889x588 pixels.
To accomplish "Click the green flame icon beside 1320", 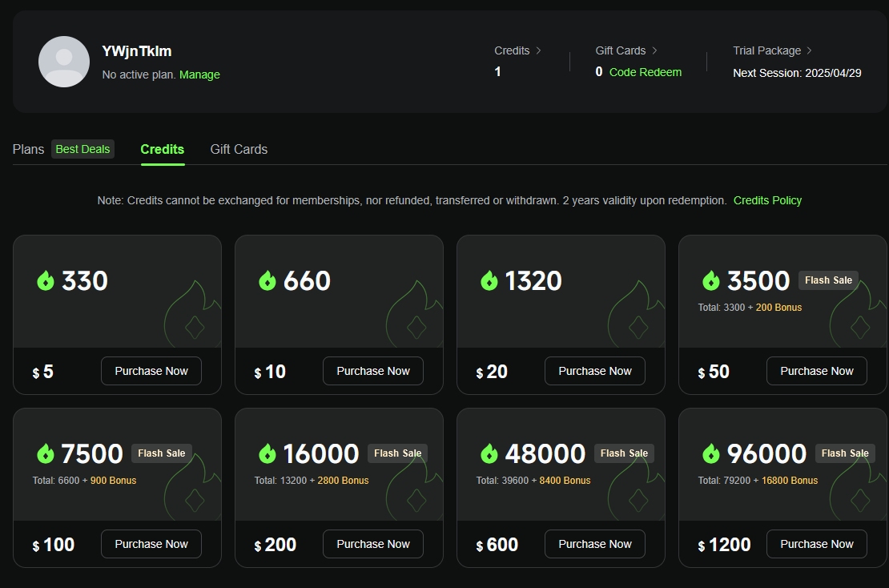I will point(489,280).
